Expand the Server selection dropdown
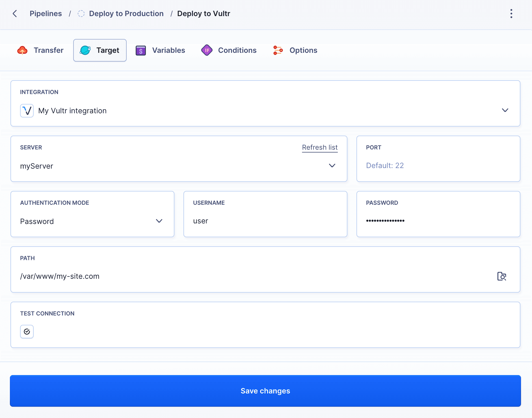This screenshot has width=532, height=418. [x=332, y=166]
